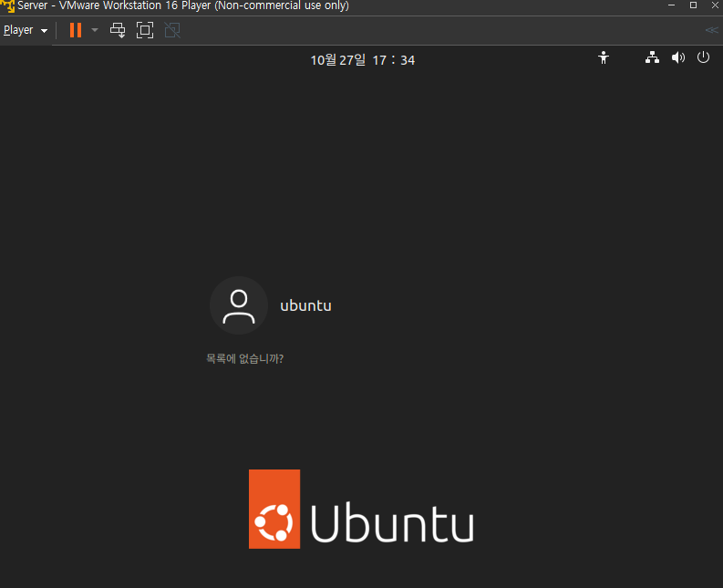Screen dimensions: 723x588
Task: Expand the power options dropdown arrow
Action: (x=95, y=30)
